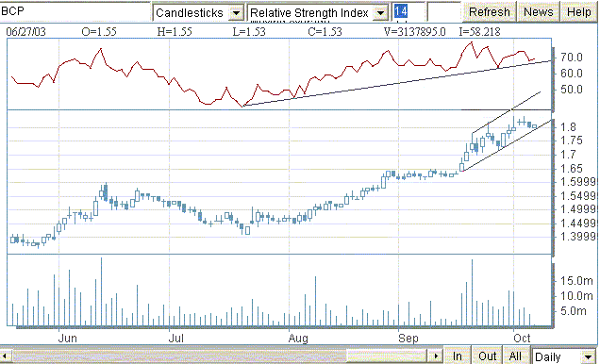Screen dimensions: 600x364
Task: Open the Candlesticks chart type dropdown
Action: [198, 13]
